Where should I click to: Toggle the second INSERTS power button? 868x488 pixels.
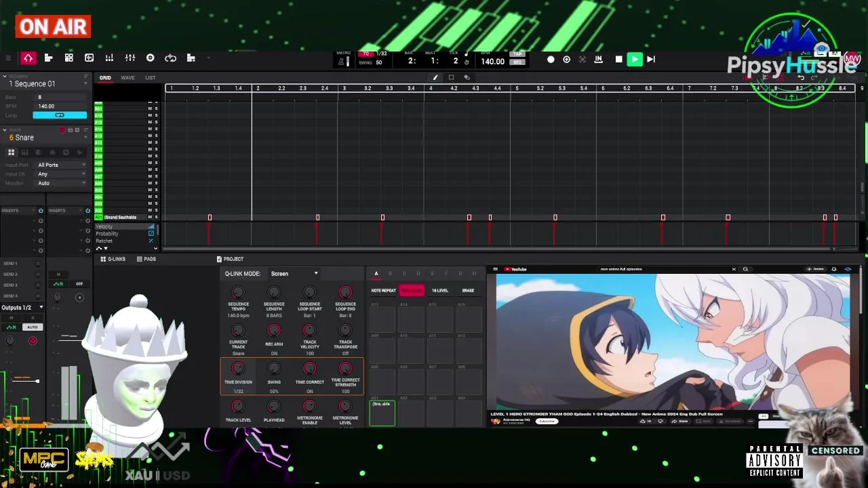pos(87,211)
